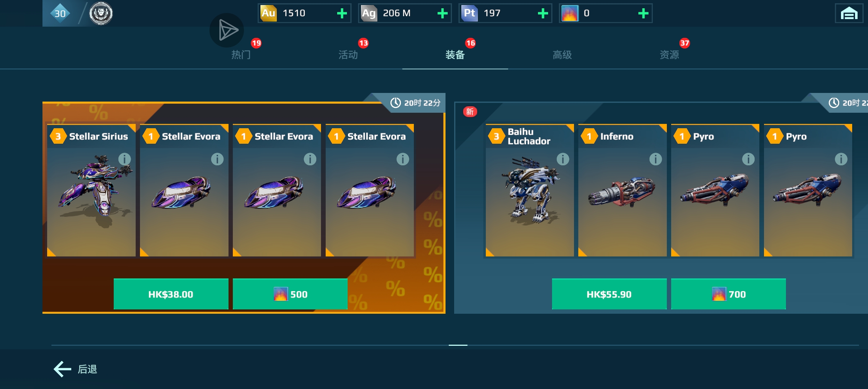Add more Au gold with the plus icon
868x389 pixels.
(342, 13)
